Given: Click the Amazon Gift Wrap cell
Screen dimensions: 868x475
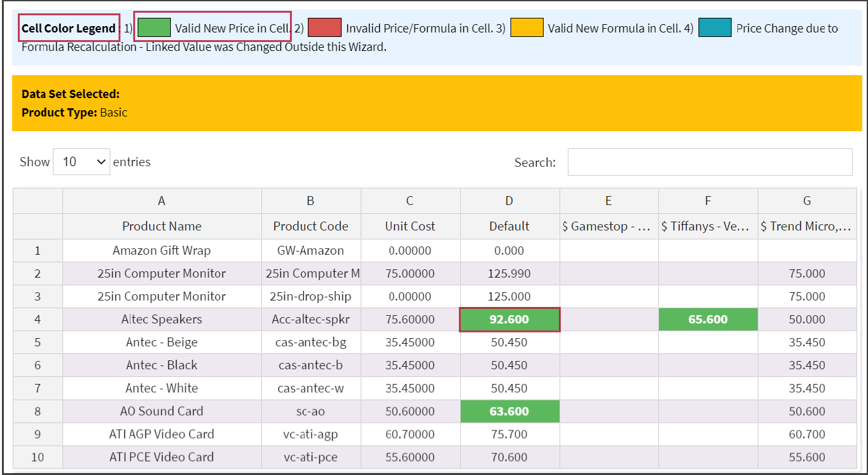Looking at the screenshot, I should (x=162, y=251).
